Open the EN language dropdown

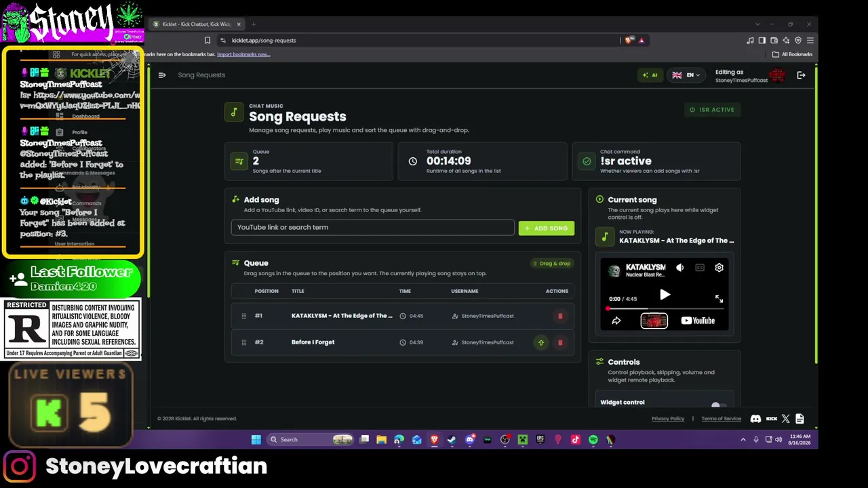coord(686,75)
